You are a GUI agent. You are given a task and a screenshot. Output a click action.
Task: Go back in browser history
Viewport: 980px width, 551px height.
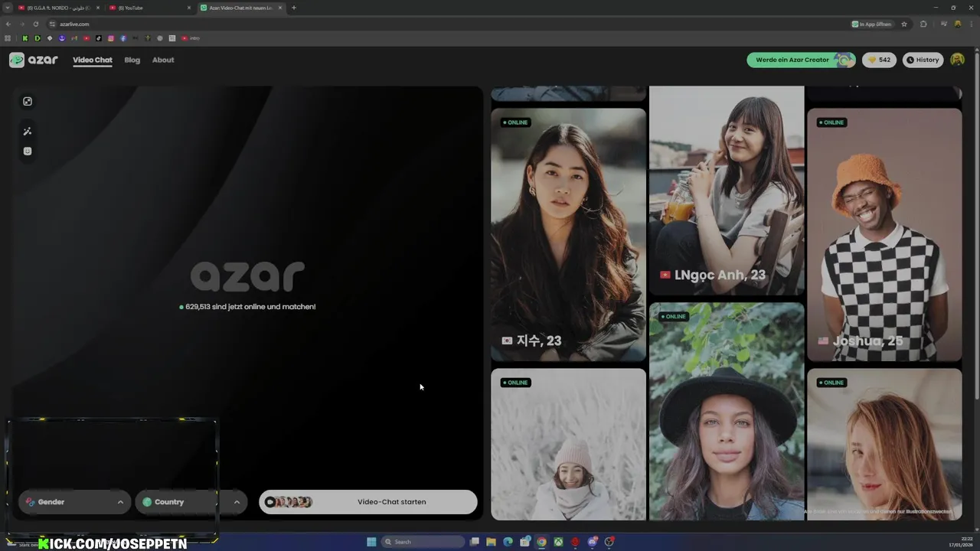(8, 24)
